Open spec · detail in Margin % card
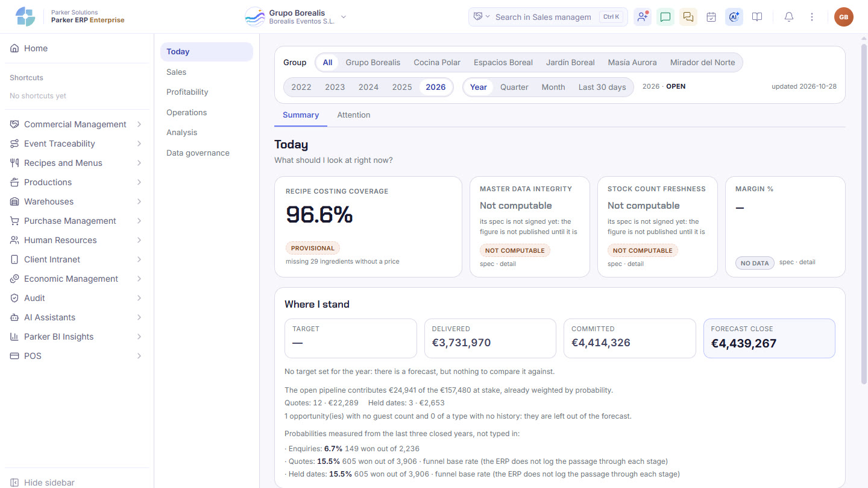868x488 pixels. coord(797,262)
